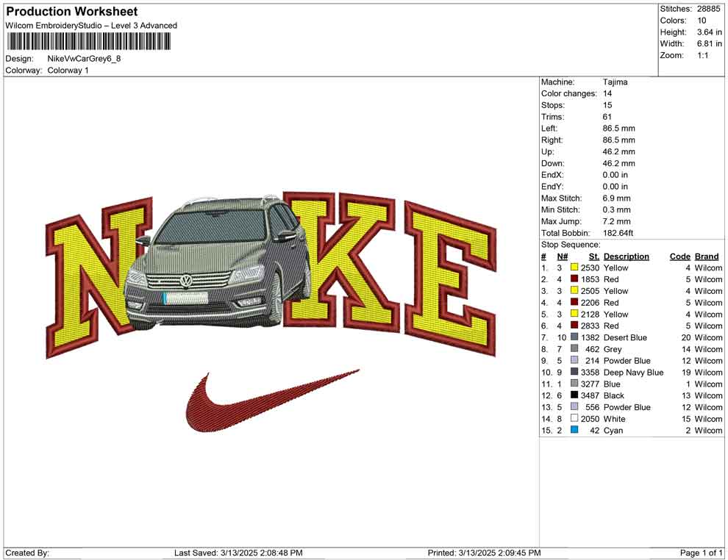Click the Desert Blue color swatch
728x560 pixels.
574,337
